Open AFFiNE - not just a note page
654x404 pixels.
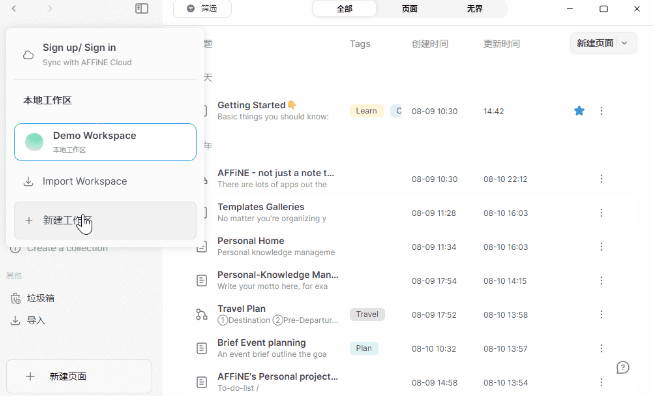pyautogui.click(x=276, y=173)
